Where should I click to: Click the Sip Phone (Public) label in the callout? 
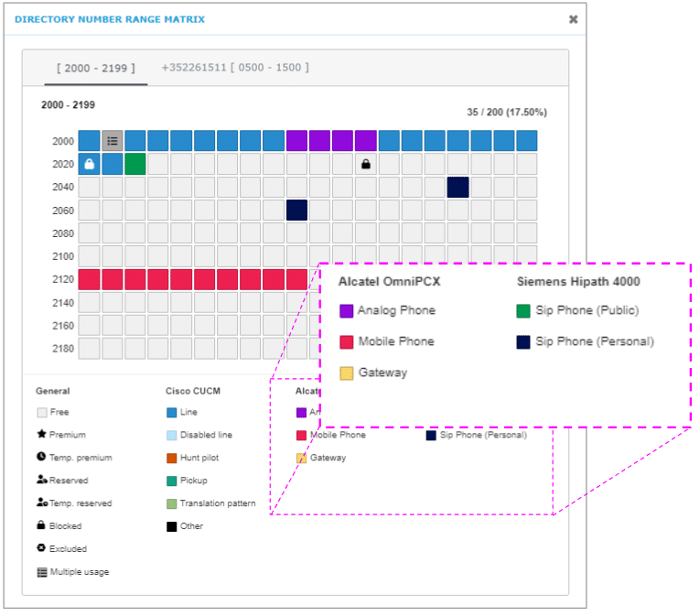click(x=587, y=311)
